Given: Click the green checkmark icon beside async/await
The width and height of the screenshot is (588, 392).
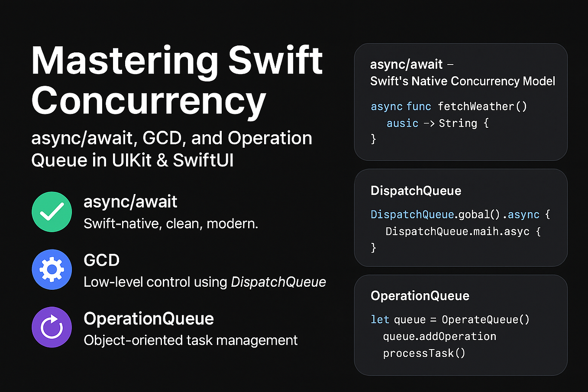Looking at the screenshot, I should (x=52, y=212).
